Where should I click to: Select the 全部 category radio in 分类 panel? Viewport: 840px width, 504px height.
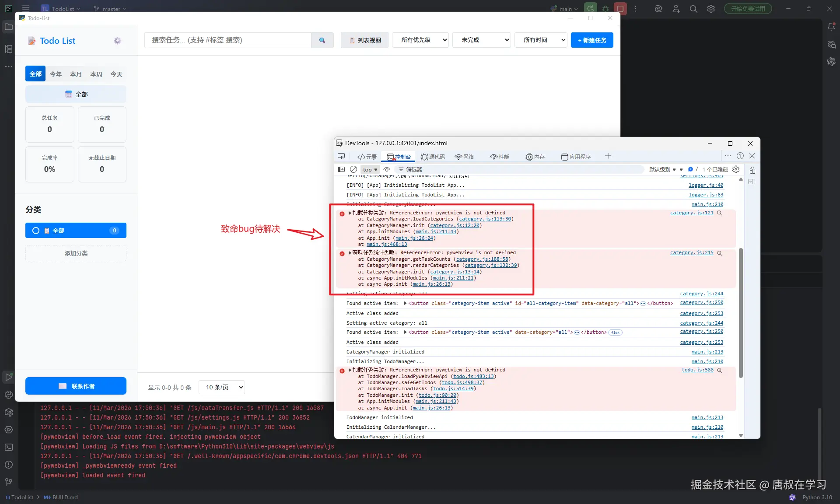pos(36,231)
